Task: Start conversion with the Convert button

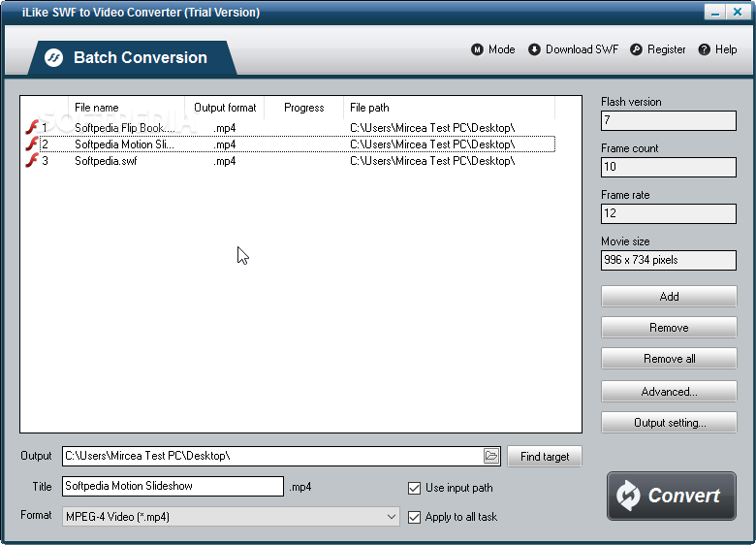Action: 671,496
